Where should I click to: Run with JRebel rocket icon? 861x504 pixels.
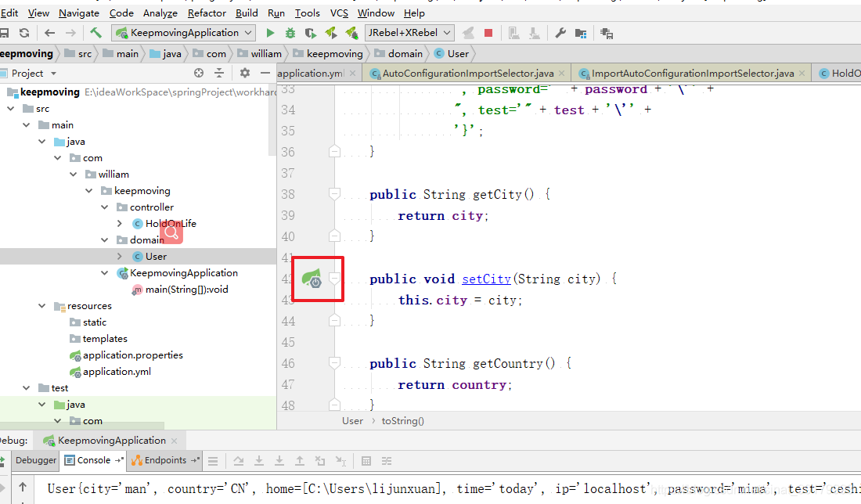[x=331, y=33]
